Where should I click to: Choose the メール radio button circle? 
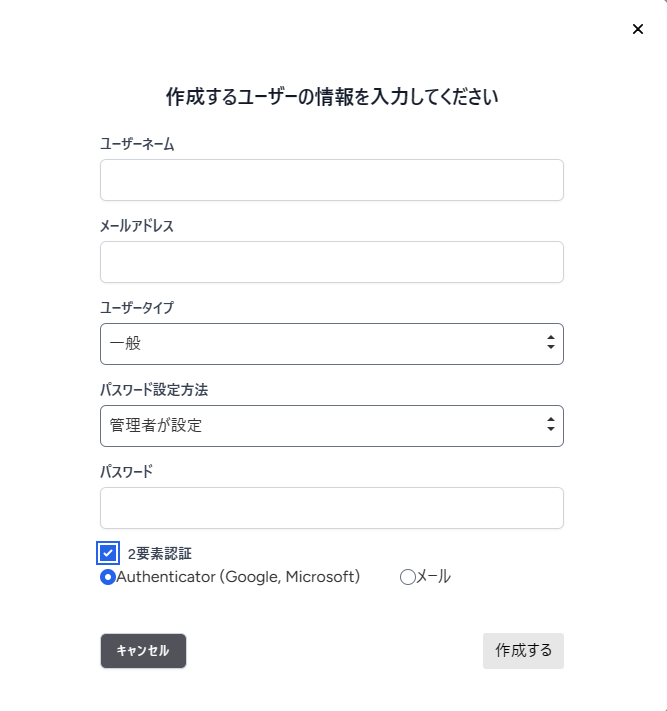407,577
